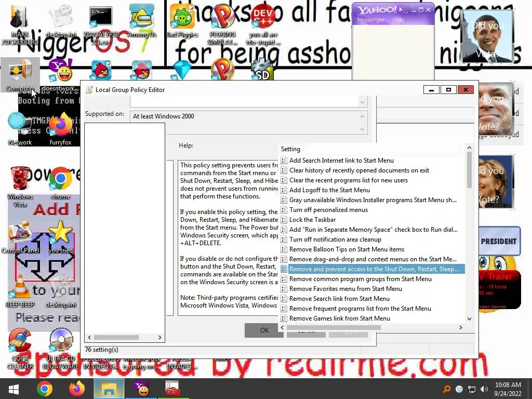Click left tree pane scroll-right arrow
The image size is (532, 399).
pos(160,337)
